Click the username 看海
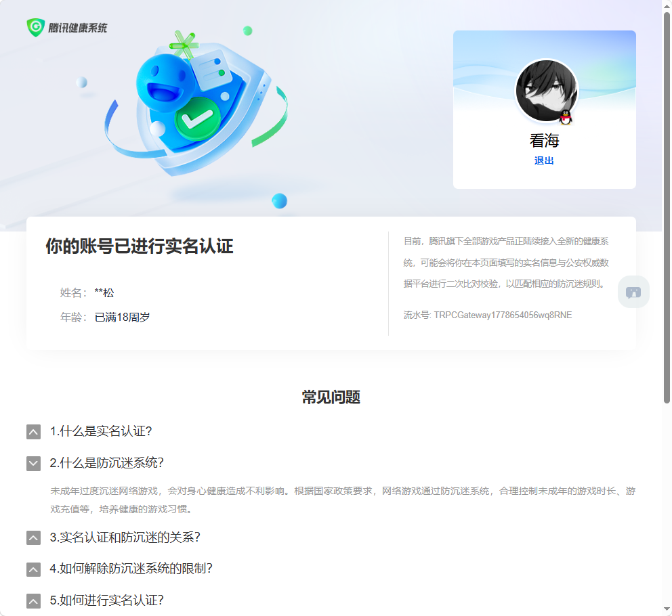The image size is (672, 616). (x=544, y=141)
